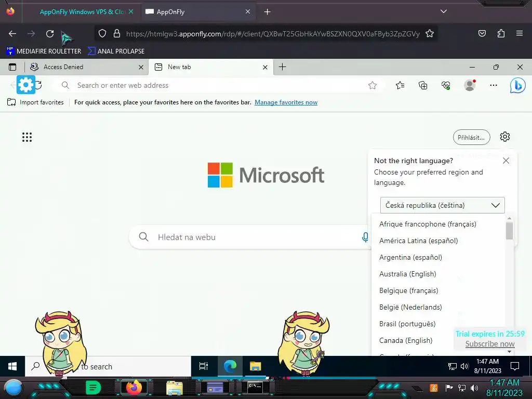The image size is (532, 399).
Task: Click remote volume speaker icon
Action: point(464,366)
